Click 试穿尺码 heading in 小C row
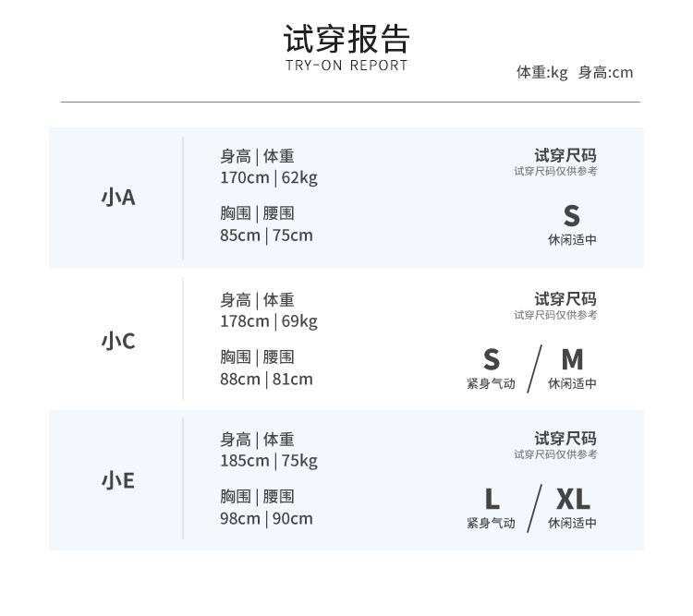Viewport: 693px width, 616px height. [565, 298]
